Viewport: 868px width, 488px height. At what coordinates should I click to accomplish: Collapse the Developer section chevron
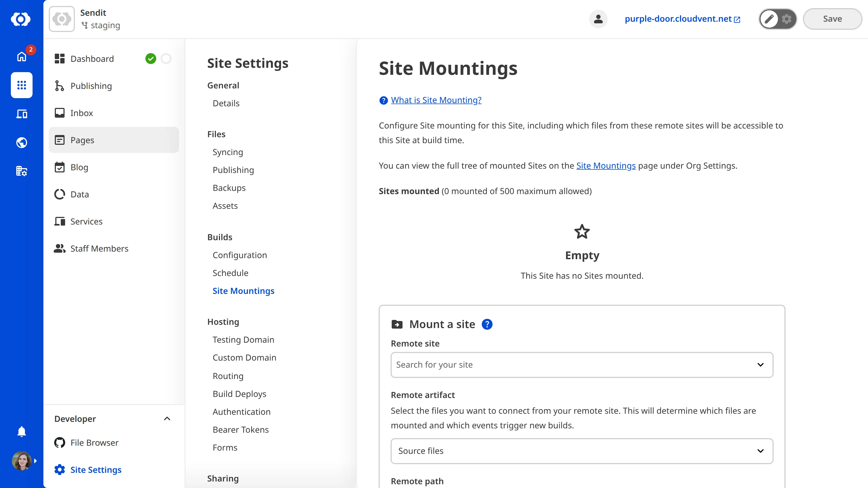167,419
